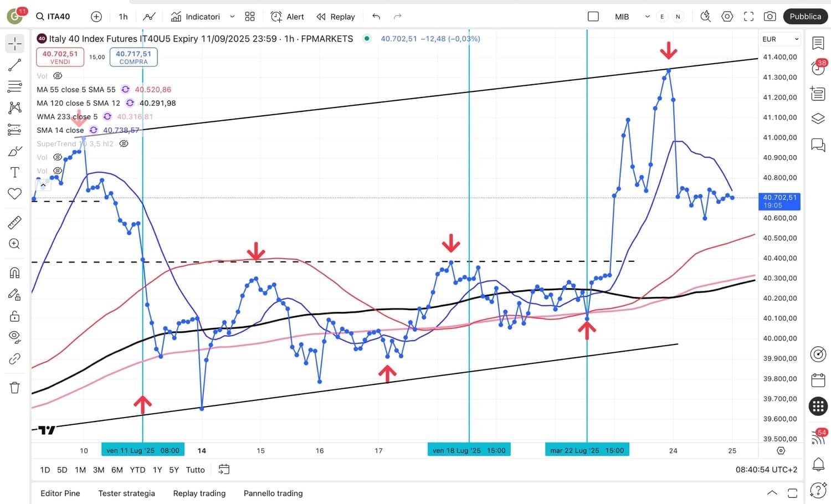The width and height of the screenshot is (831, 504).
Task: Lock all drawing tools
Action: [15, 316]
